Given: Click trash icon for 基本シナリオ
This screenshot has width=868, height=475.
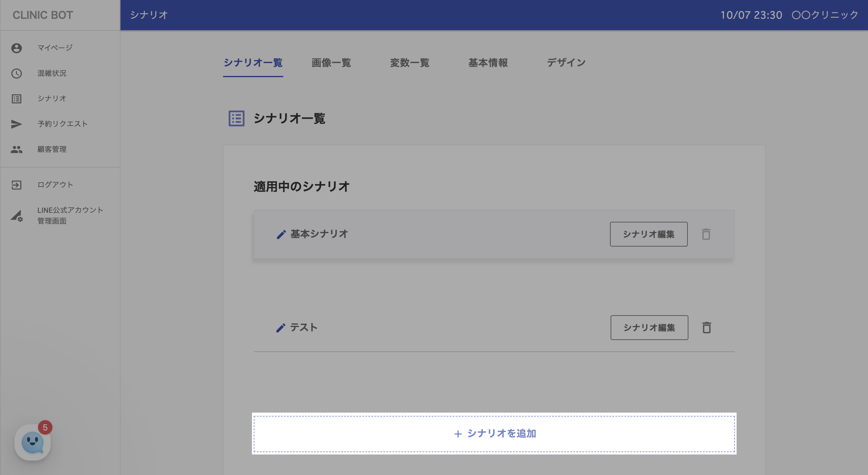Looking at the screenshot, I should coord(706,234).
